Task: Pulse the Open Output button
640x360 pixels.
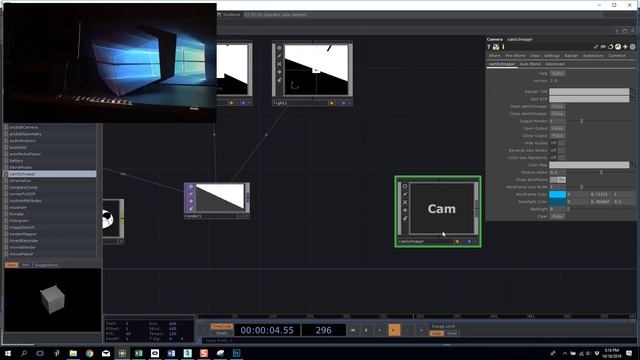Action: tap(557, 128)
